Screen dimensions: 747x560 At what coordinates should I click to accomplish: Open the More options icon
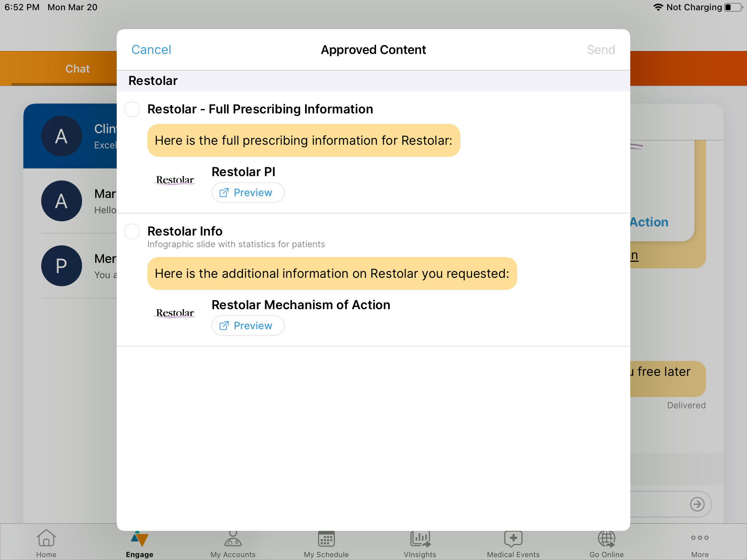click(x=700, y=537)
